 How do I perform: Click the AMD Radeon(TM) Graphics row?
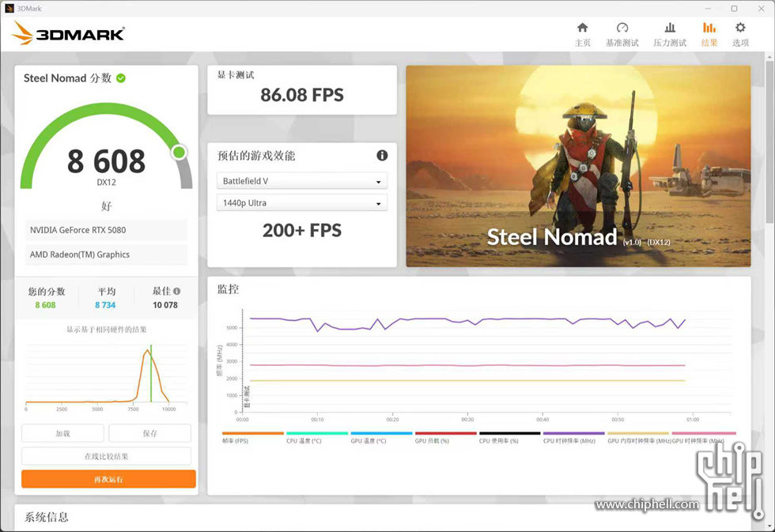click(106, 255)
